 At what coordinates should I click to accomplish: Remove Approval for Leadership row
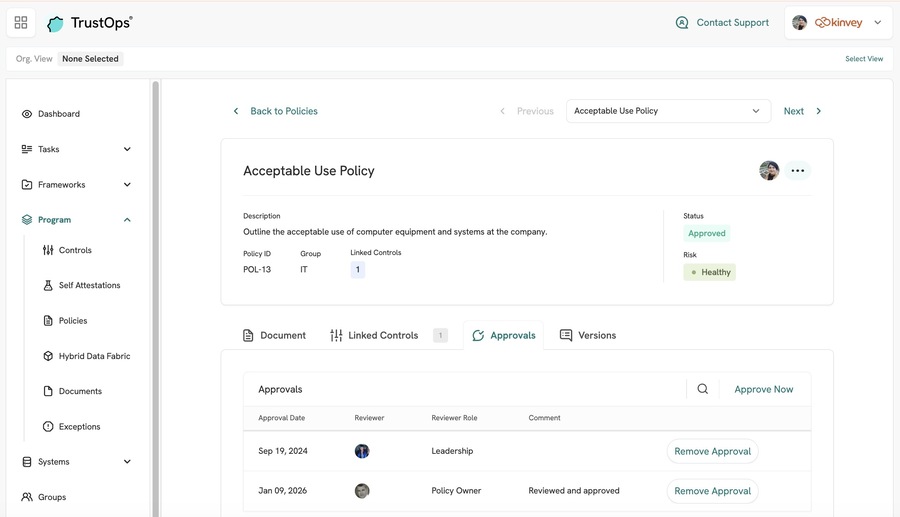pyautogui.click(x=712, y=451)
